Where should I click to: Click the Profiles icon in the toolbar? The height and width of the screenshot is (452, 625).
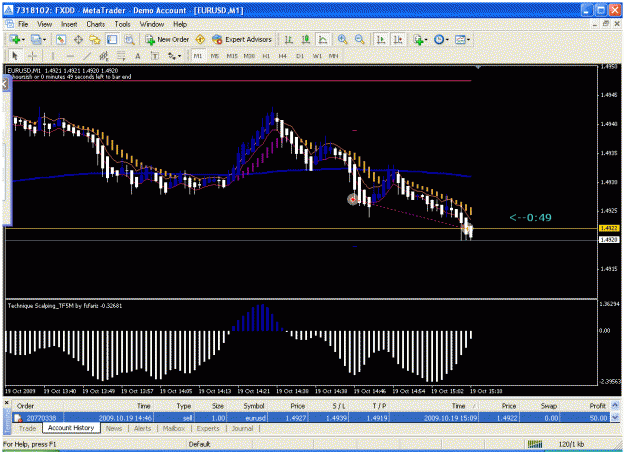[36, 39]
